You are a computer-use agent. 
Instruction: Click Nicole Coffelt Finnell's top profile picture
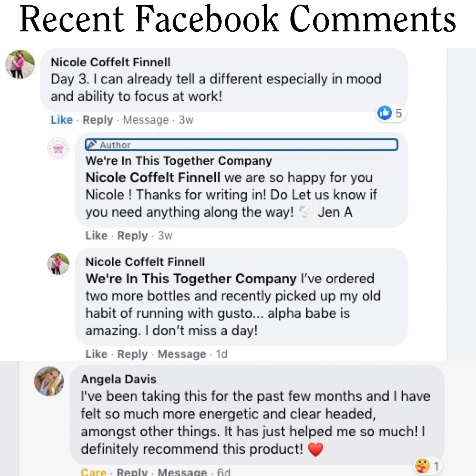click(20, 65)
